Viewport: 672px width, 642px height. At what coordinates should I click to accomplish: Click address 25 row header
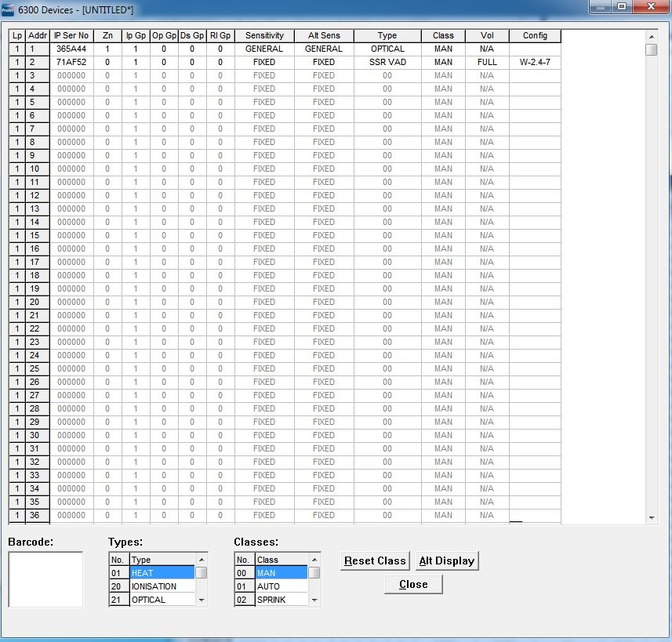click(38, 368)
